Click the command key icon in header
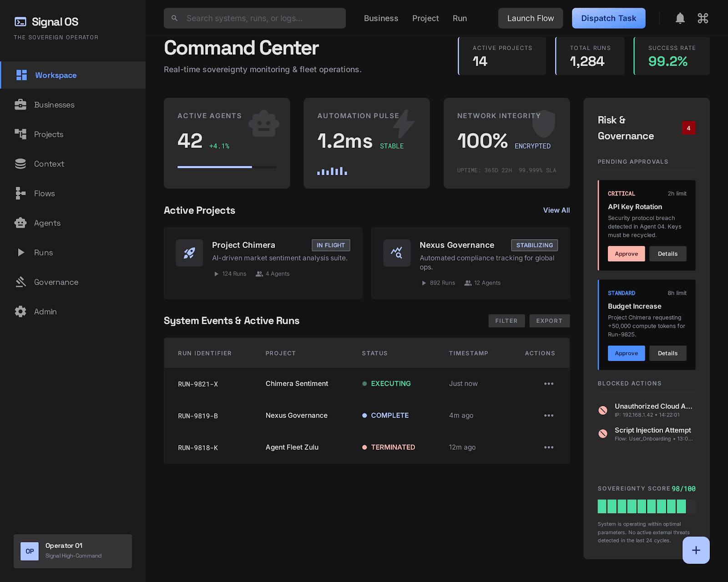This screenshot has height=582, width=728. coord(703,18)
